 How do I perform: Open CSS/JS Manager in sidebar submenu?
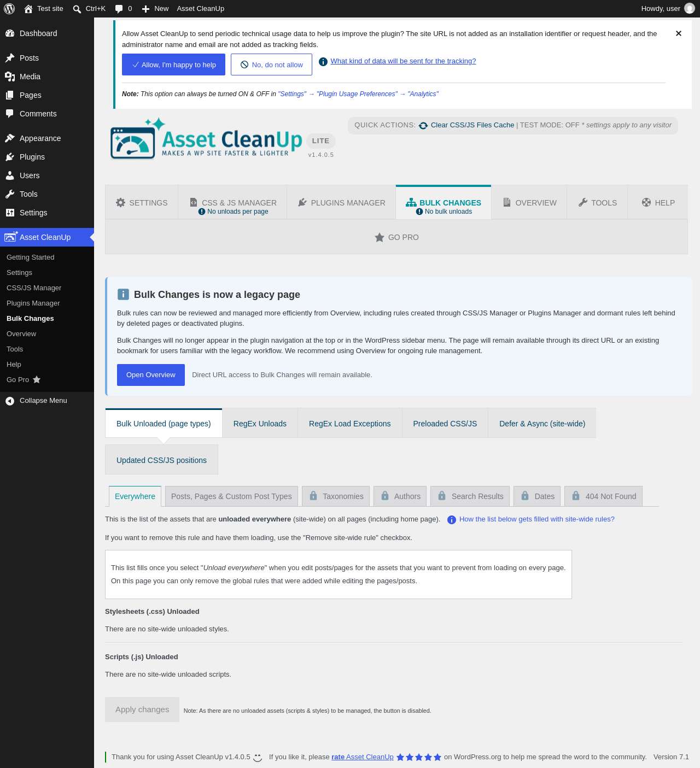pyautogui.click(x=34, y=288)
